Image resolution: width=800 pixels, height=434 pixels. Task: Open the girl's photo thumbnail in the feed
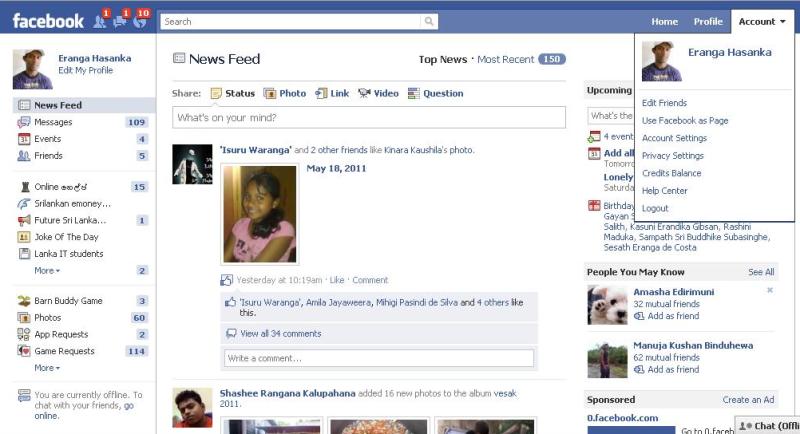(260, 214)
